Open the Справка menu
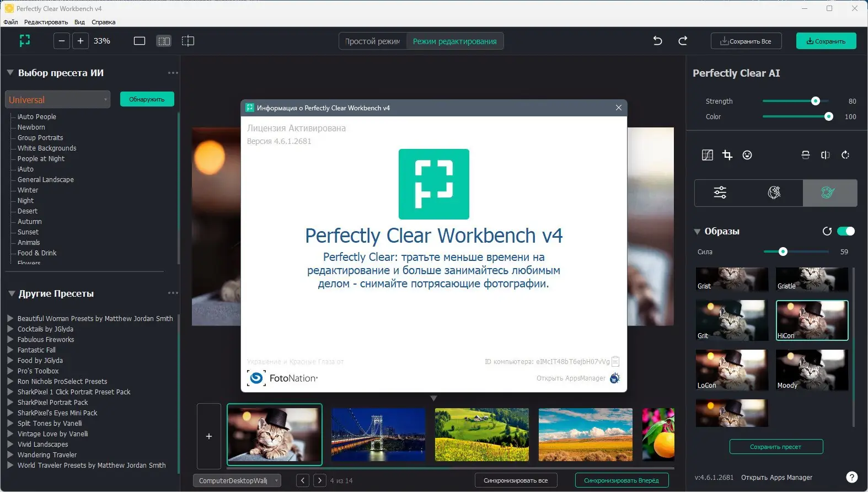868x492 pixels. pyautogui.click(x=104, y=22)
